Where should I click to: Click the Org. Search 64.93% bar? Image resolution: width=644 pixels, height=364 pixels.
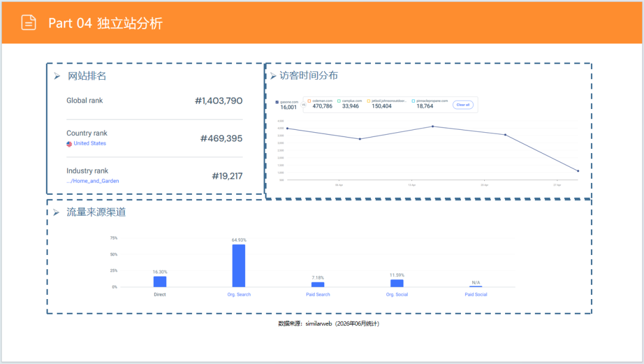[239, 266]
